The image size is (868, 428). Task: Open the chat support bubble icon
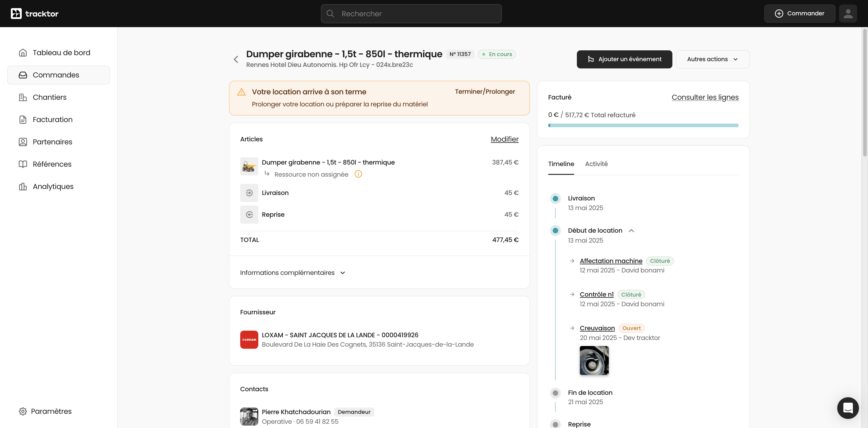pos(848,408)
